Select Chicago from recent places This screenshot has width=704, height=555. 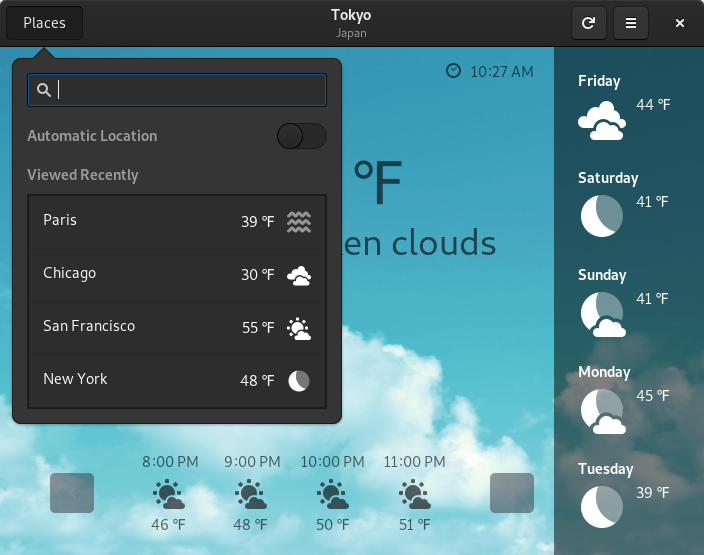pyautogui.click(x=177, y=274)
